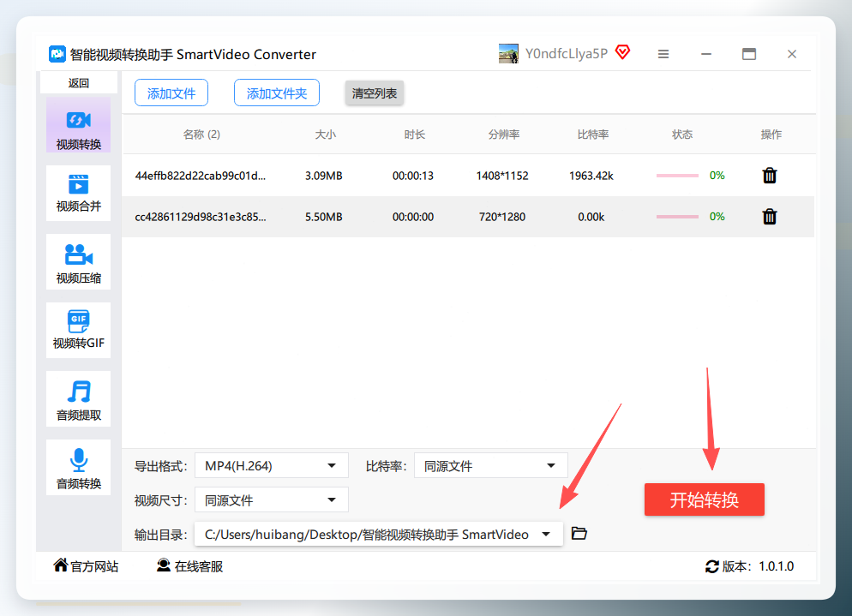Image resolution: width=852 pixels, height=616 pixels.
Task: Click the red VIP diamond badge
Action: pyautogui.click(x=622, y=52)
